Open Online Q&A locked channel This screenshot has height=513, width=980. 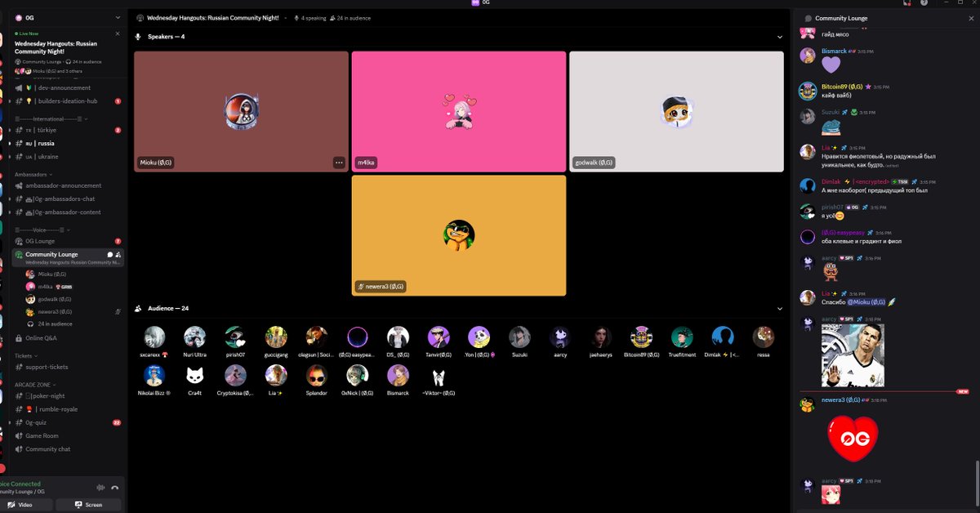pos(69,337)
